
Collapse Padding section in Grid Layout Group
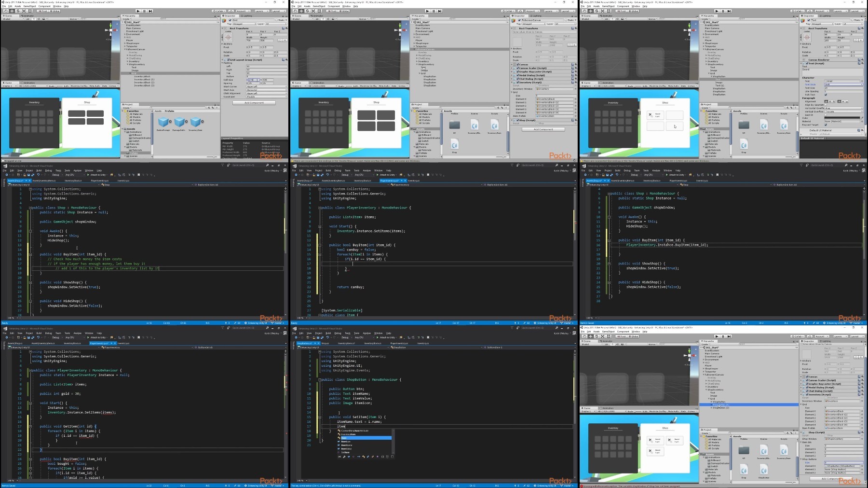(222, 63)
